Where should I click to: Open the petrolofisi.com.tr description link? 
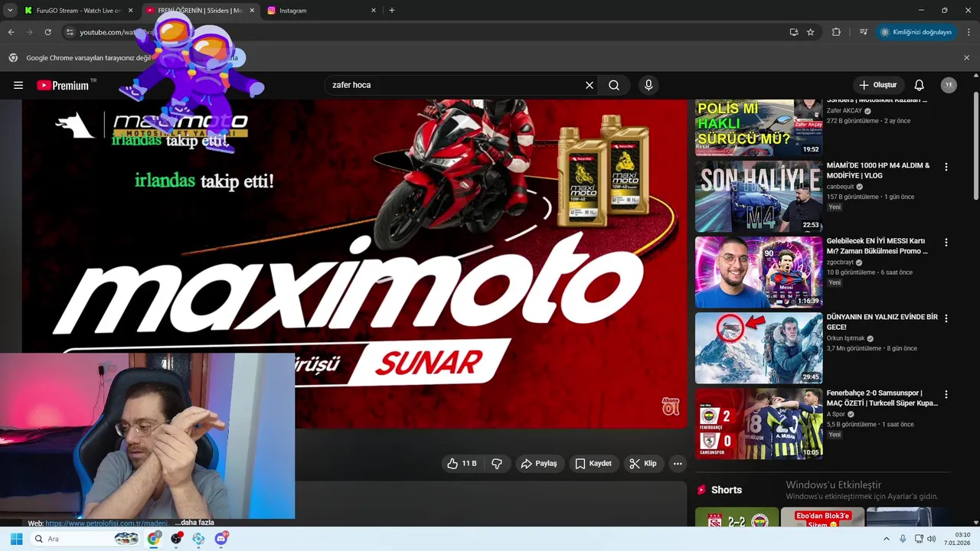coord(106,523)
